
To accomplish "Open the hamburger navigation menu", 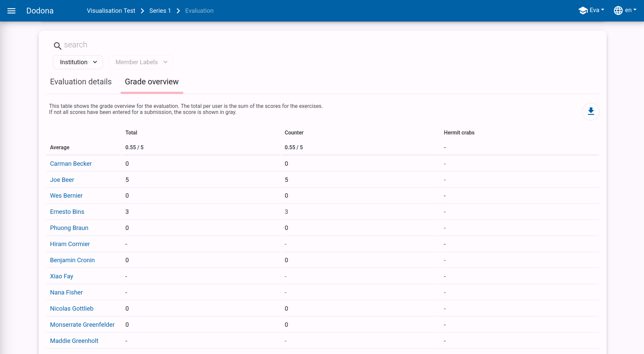I will point(11,11).
